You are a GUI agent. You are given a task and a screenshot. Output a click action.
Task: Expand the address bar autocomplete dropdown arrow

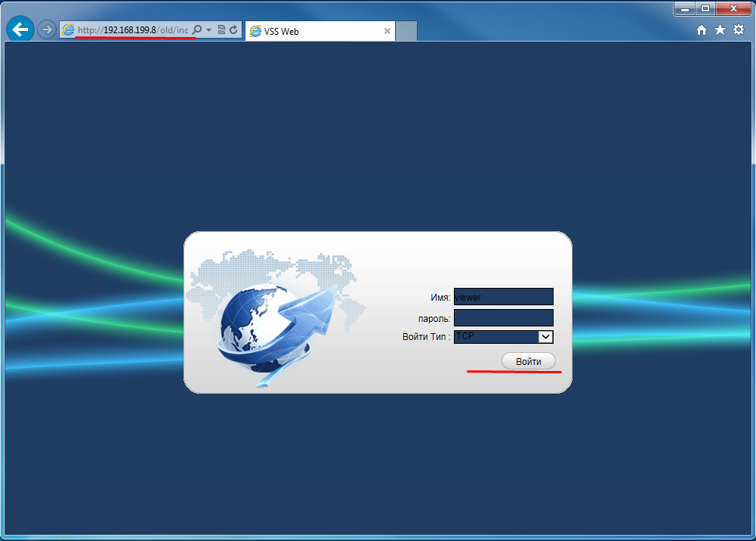pos(208,30)
